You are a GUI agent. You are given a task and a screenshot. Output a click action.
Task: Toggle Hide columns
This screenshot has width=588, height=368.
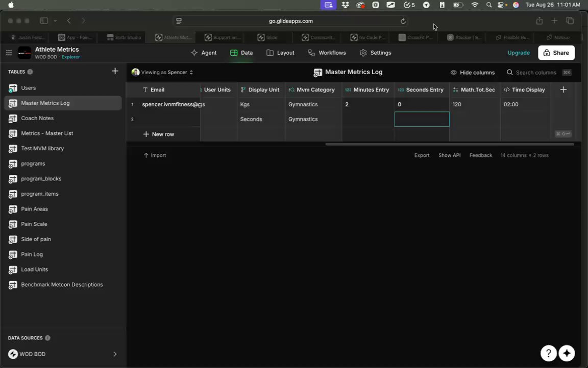tap(473, 73)
